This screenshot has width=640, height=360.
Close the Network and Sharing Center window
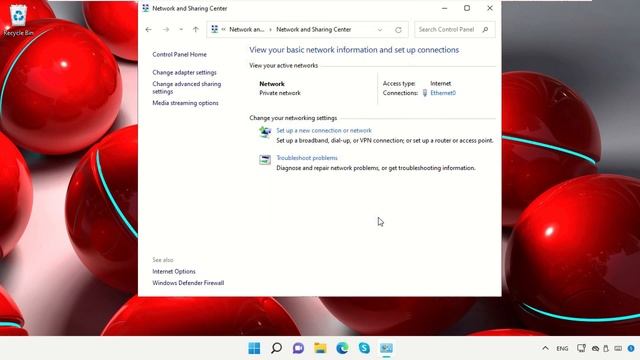click(x=490, y=8)
